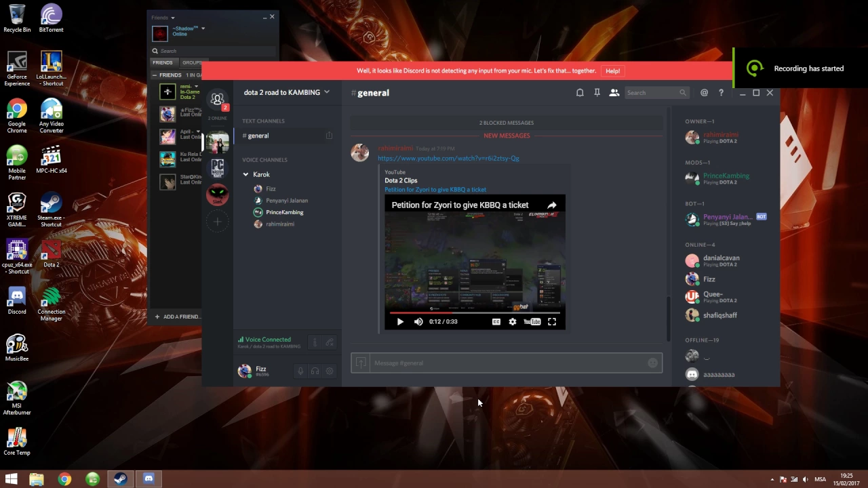868x488 pixels.
Task: Click Chrome icon in taskbar
Action: (x=64, y=479)
